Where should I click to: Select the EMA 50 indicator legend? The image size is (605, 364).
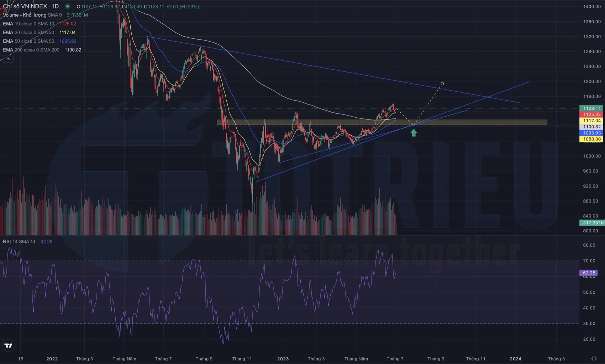(x=28, y=41)
